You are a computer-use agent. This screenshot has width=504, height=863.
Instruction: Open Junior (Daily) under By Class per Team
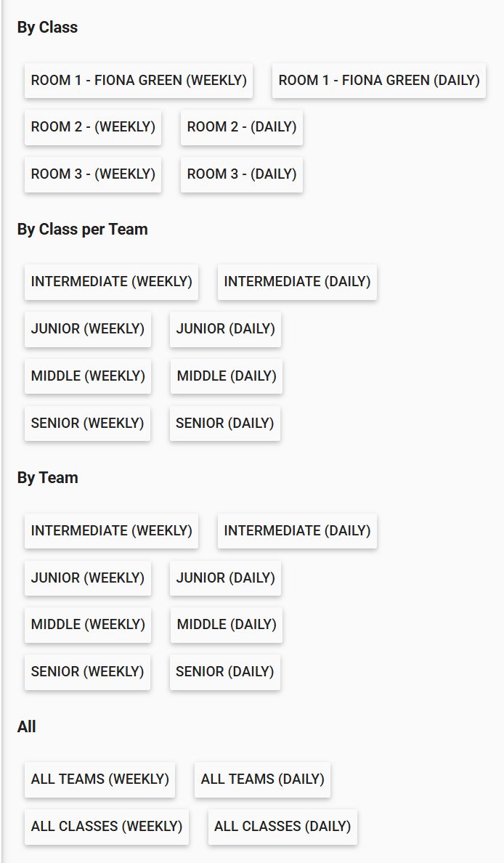[225, 329]
